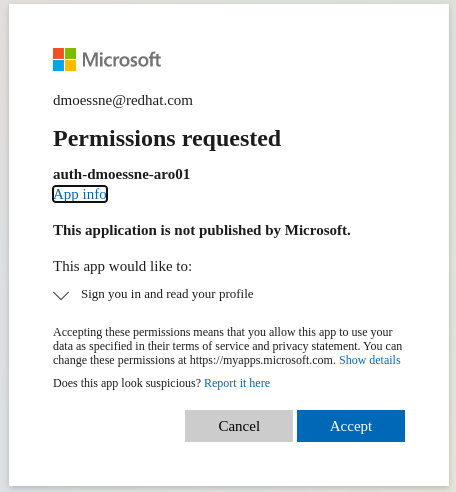This screenshot has height=492, width=456.
Task: Cancel the permissions request
Action: [239, 426]
